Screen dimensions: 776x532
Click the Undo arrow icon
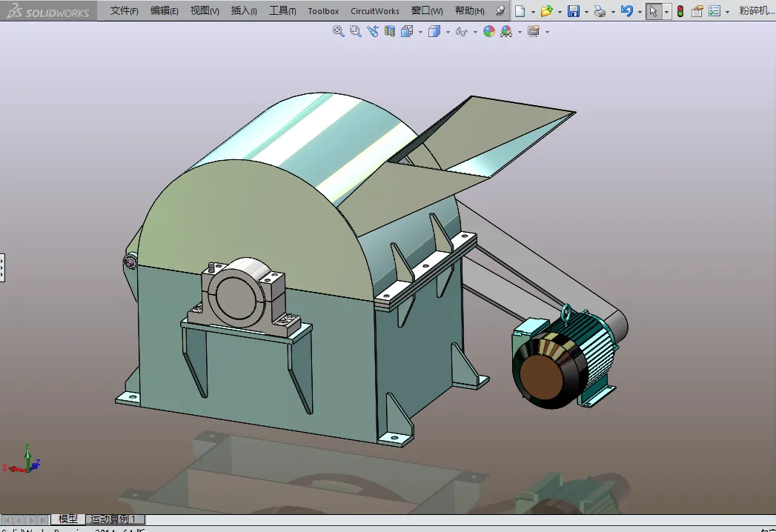[627, 11]
